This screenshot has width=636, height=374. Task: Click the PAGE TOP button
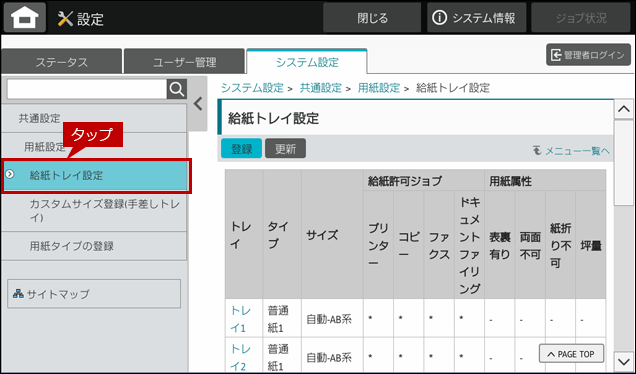coord(571,354)
